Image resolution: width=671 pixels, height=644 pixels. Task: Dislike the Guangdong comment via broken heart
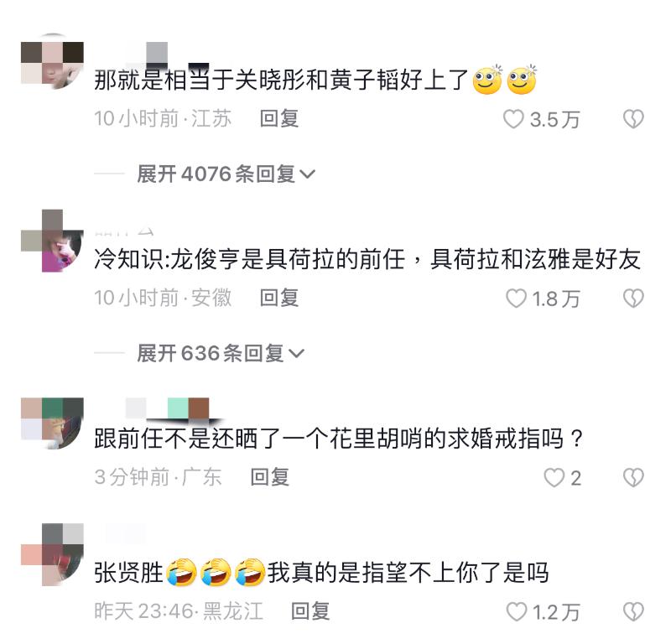click(633, 477)
